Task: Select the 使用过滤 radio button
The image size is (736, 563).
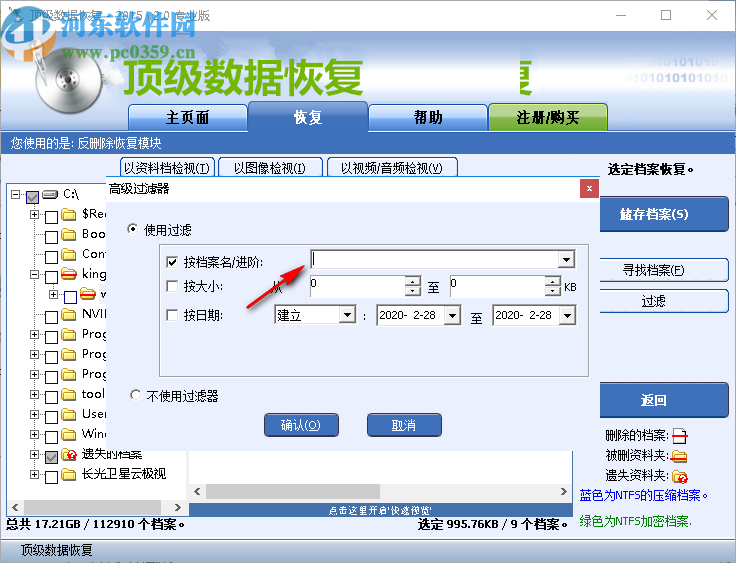Action: point(133,229)
